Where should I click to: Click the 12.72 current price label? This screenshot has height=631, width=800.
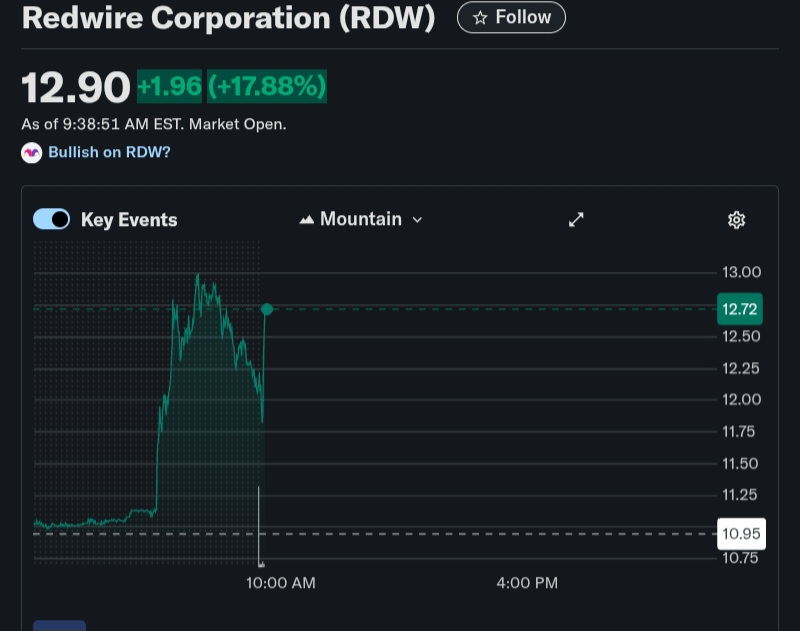coord(740,309)
